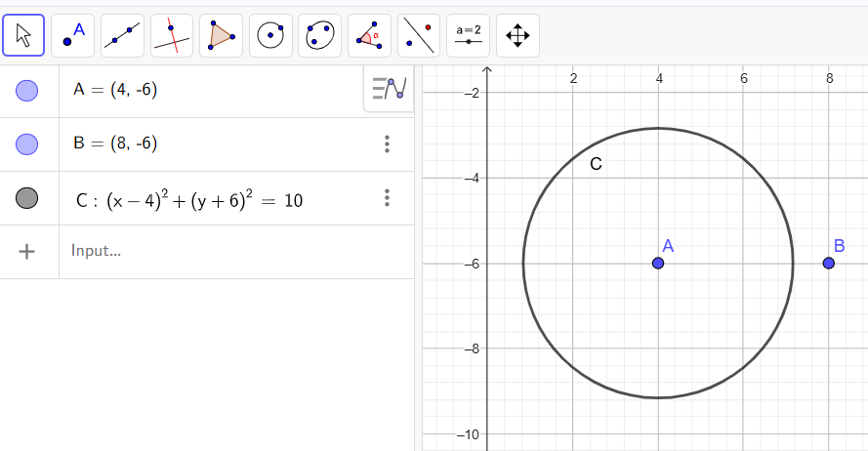Click the plus button beside Input

click(27, 251)
